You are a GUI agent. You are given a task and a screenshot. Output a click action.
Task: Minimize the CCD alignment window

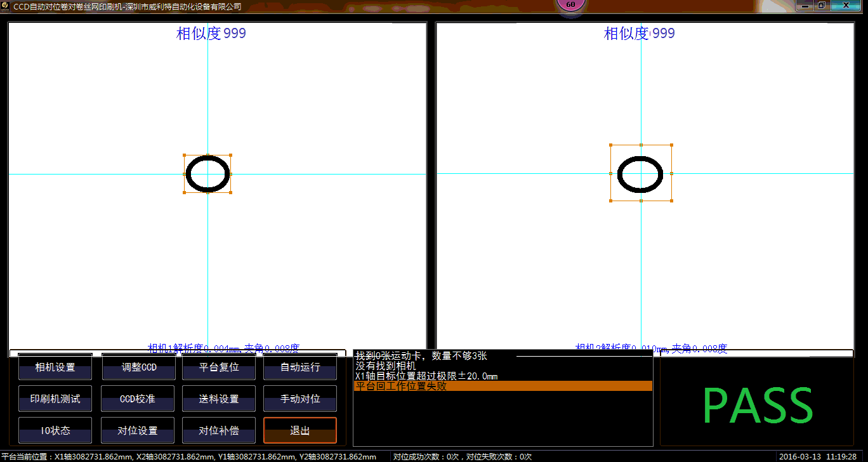click(x=806, y=5)
